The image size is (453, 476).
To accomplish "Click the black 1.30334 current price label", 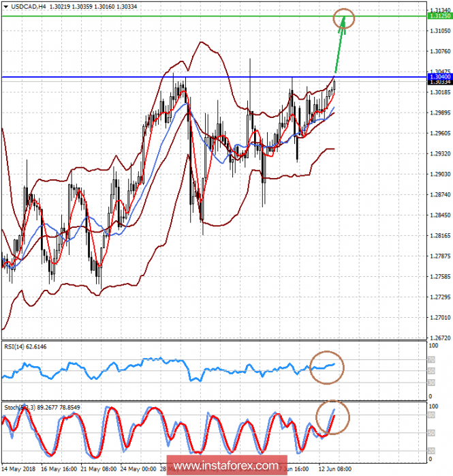I will [x=439, y=83].
